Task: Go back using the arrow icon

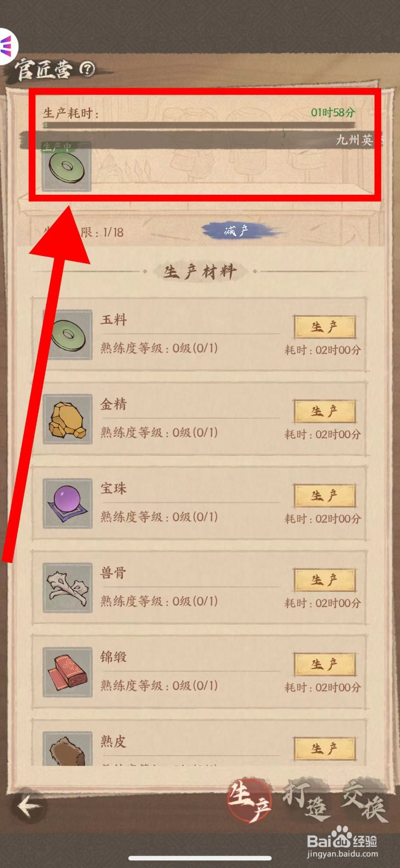Action: pyautogui.click(x=29, y=806)
